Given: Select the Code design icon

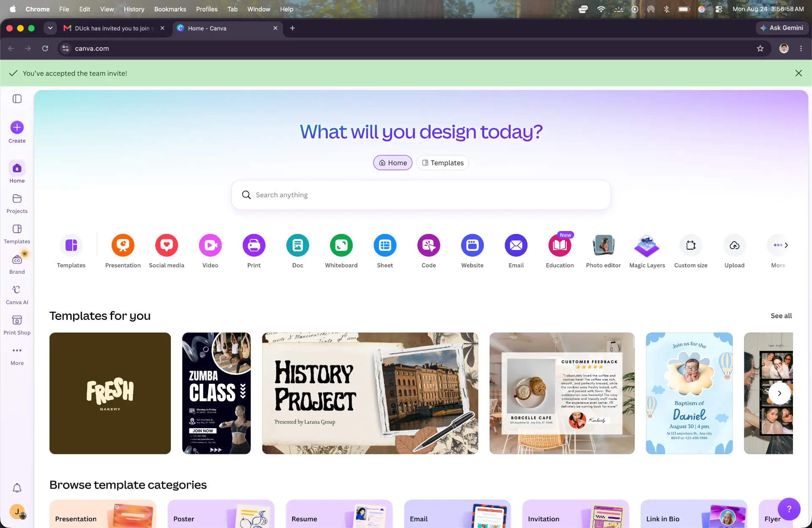Looking at the screenshot, I should click(429, 245).
